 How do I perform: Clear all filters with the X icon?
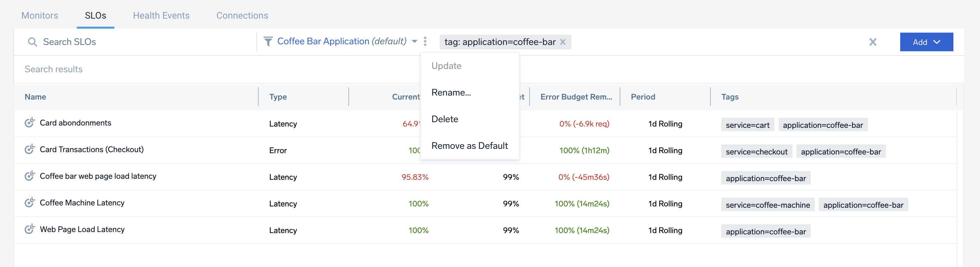(872, 42)
